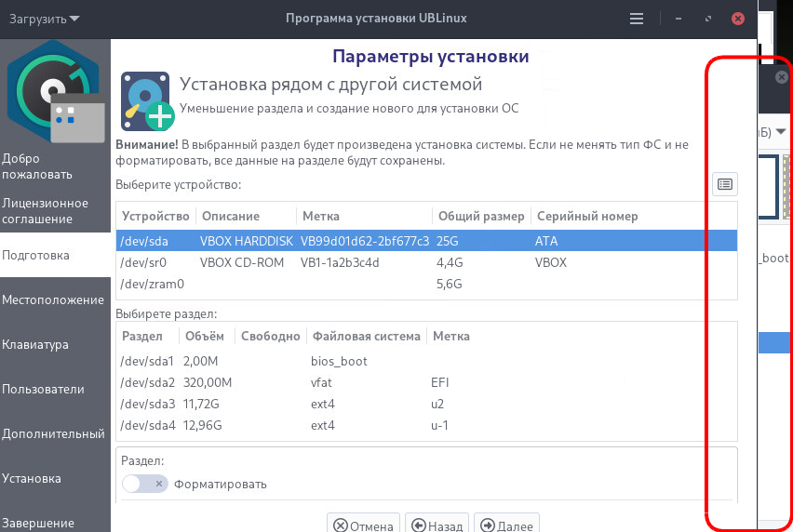
Task: Sort by Объём column header
Action: (207, 336)
